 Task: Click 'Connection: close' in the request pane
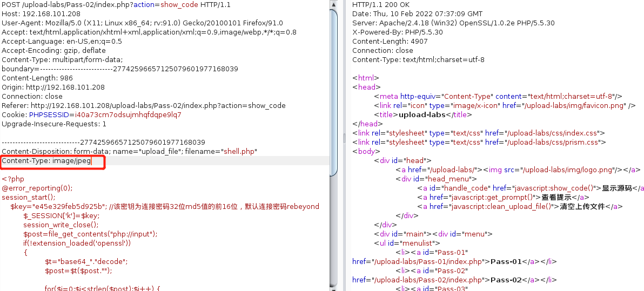coord(32,97)
